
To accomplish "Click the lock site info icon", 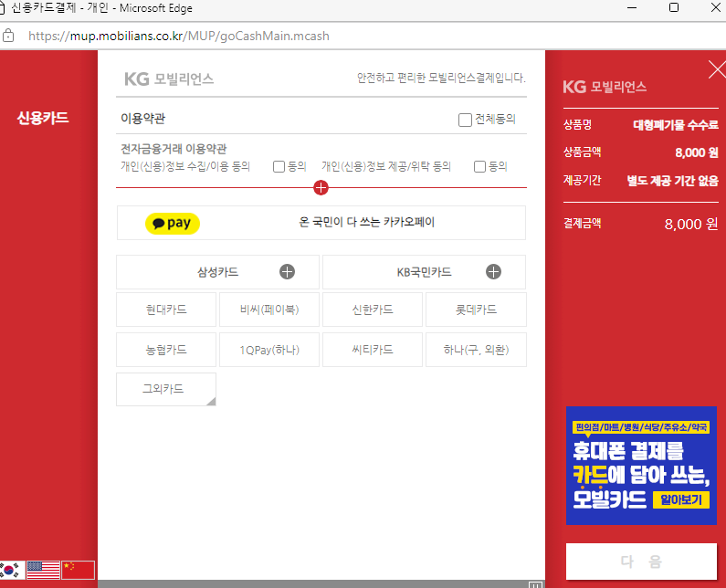I will (8, 36).
